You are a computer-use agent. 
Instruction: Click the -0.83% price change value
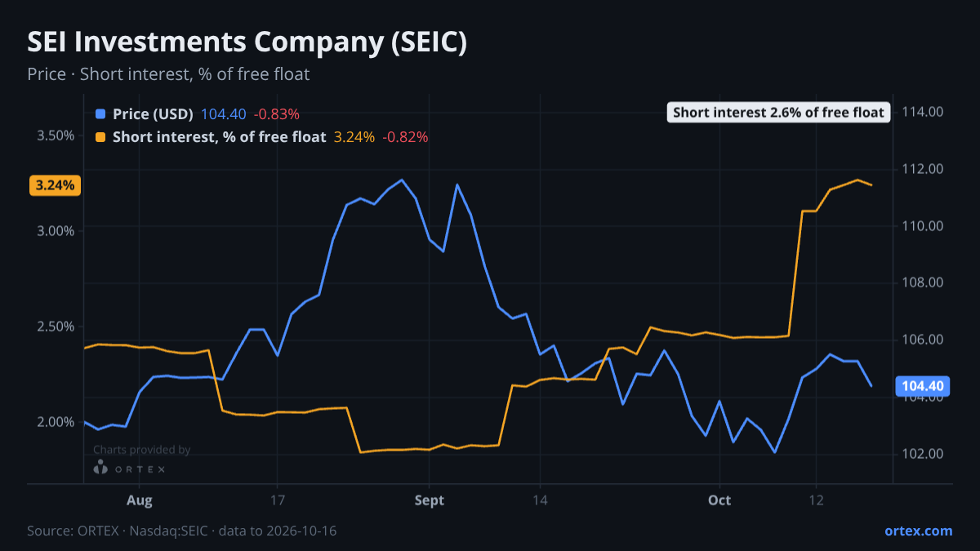tap(276, 113)
